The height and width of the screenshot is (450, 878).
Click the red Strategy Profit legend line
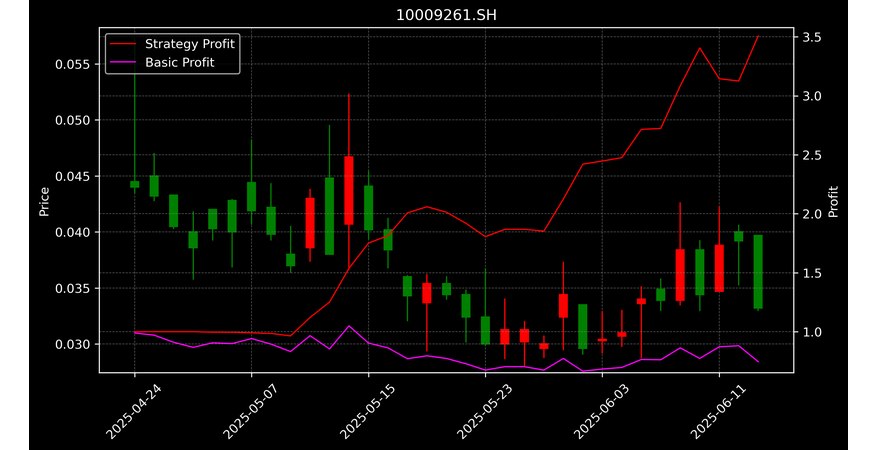pos(123,44)
